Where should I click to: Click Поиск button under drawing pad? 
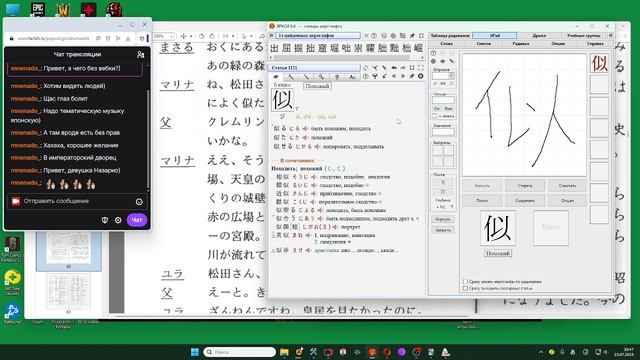click(x=482, y=200)
